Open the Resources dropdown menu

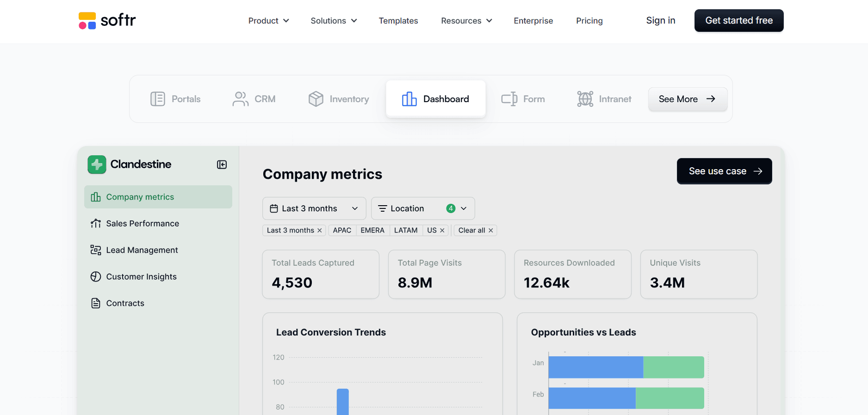(467, 21)
